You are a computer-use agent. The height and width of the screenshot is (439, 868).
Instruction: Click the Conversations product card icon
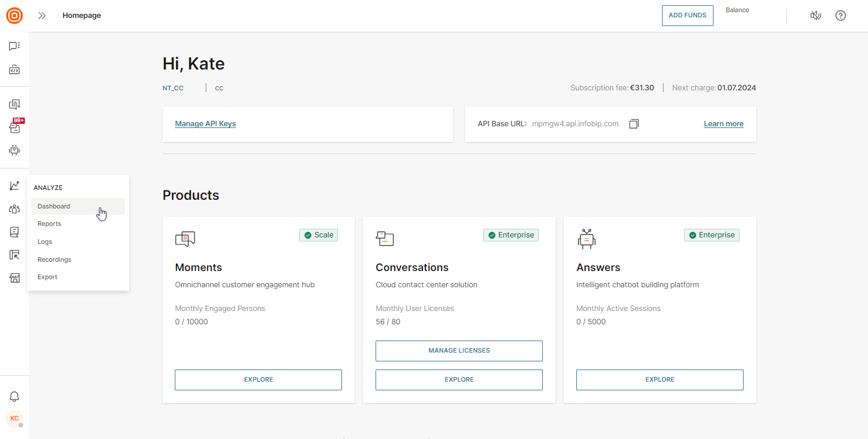(x=385, y=239)
